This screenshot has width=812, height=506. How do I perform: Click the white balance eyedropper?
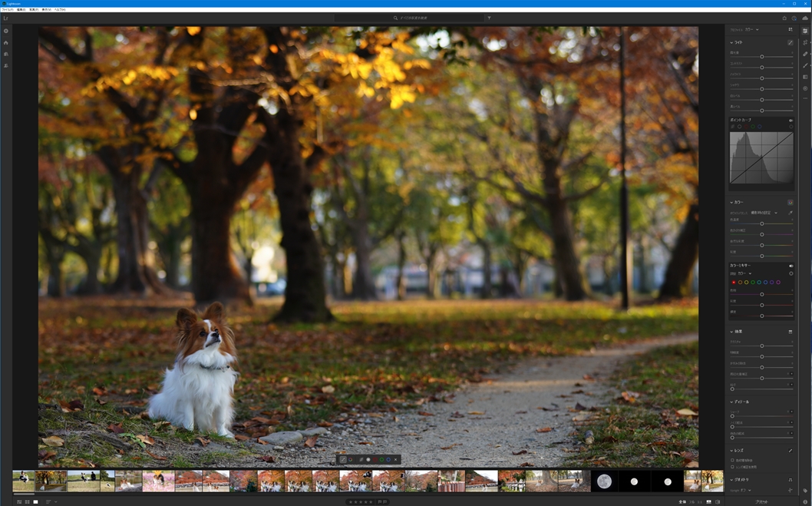point(791,213)
